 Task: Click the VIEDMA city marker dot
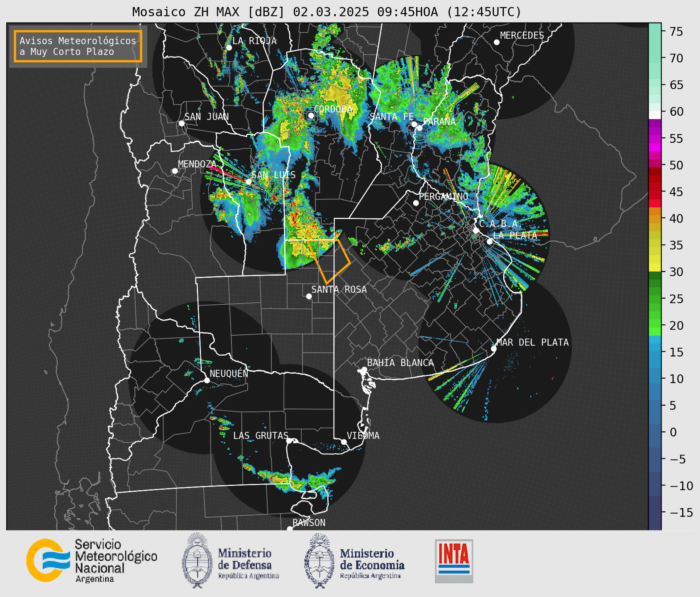[x=344, y=442]
